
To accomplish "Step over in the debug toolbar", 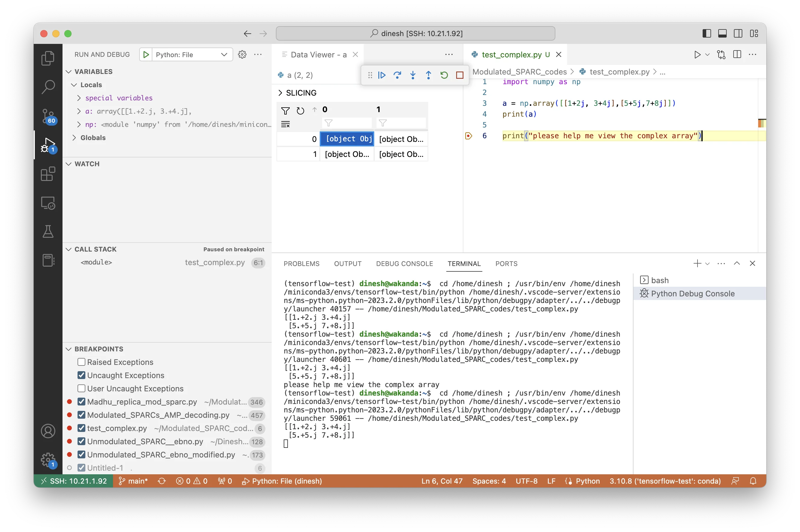I will coord(397,75).
